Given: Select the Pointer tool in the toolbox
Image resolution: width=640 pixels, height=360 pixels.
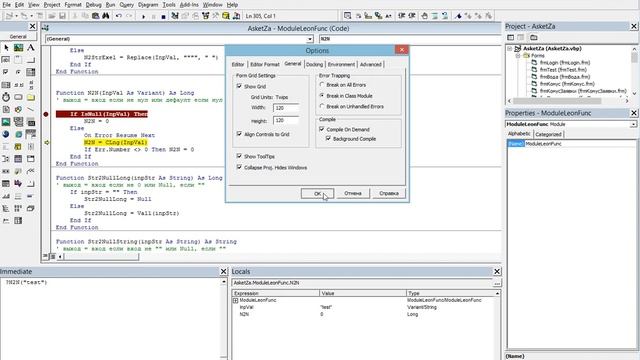Looking at the screenshot, I should 6,48.
